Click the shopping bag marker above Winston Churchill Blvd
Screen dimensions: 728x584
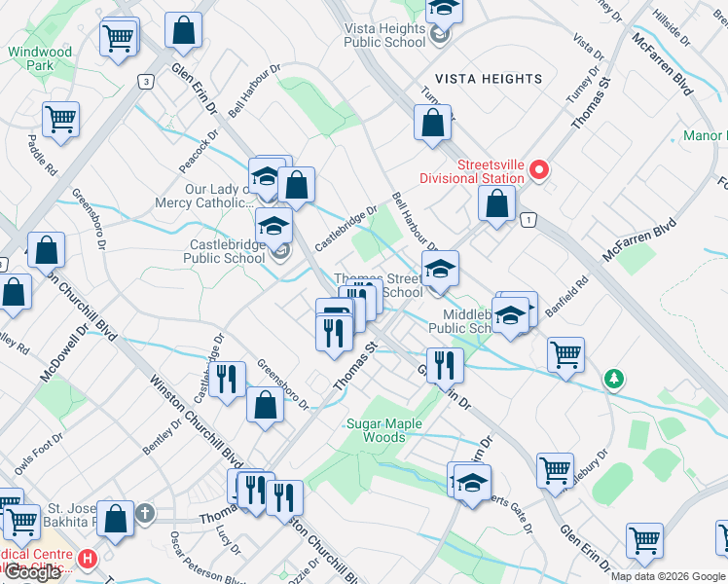[x=47, y=251]
